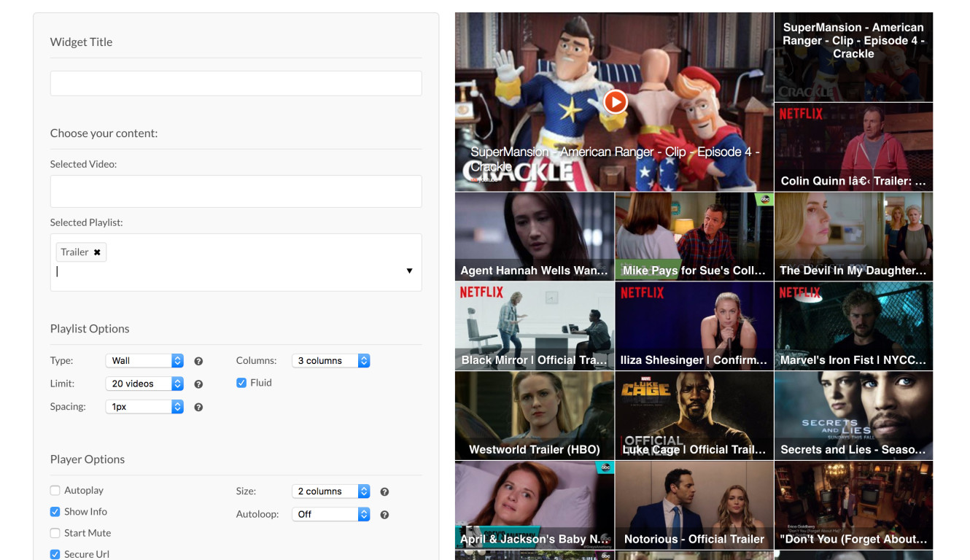Open the Secrets and Lies Season thumbnail
Viewport: 970px width, 560px height.
click(x=853, y=416)
